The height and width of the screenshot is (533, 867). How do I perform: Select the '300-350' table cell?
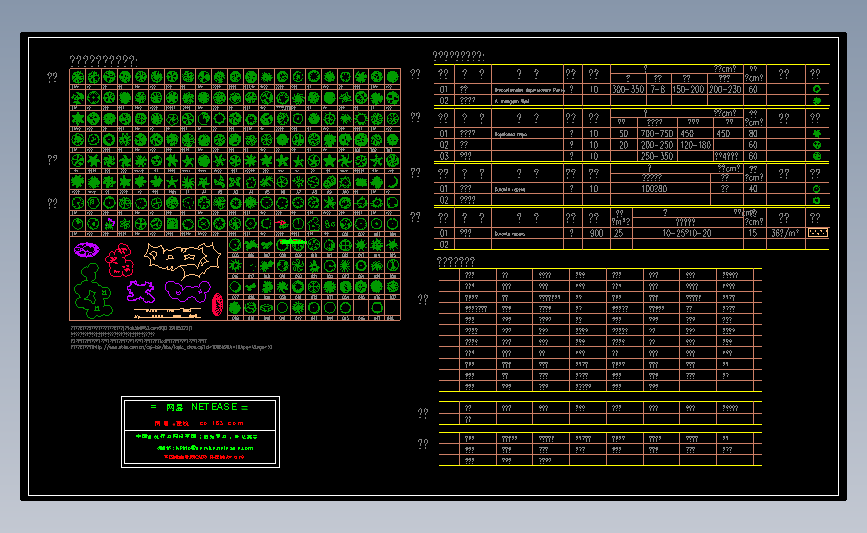tap(628, 89)
